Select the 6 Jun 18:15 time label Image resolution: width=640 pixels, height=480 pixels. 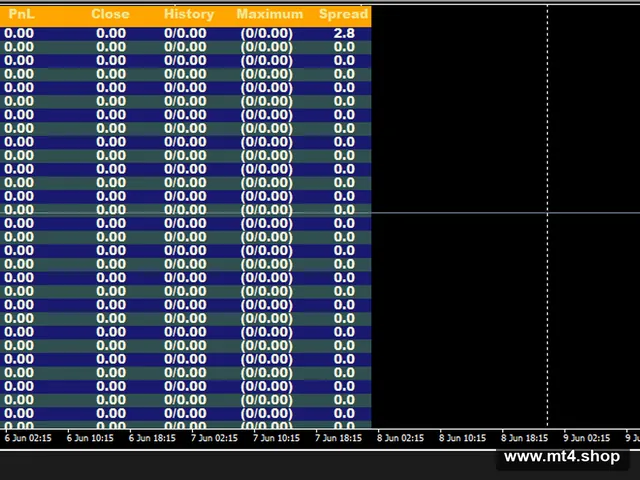(x=152, y=438)
